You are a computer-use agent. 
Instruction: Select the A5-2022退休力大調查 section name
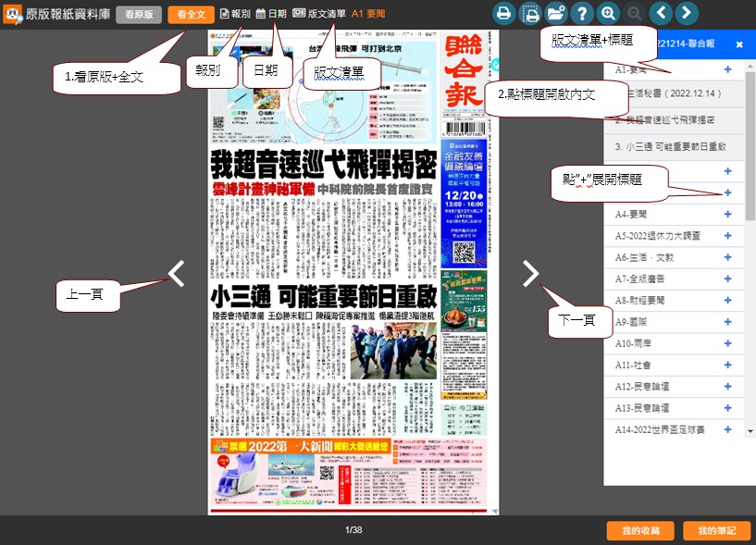pyautogui.click(x=658, y=236)
